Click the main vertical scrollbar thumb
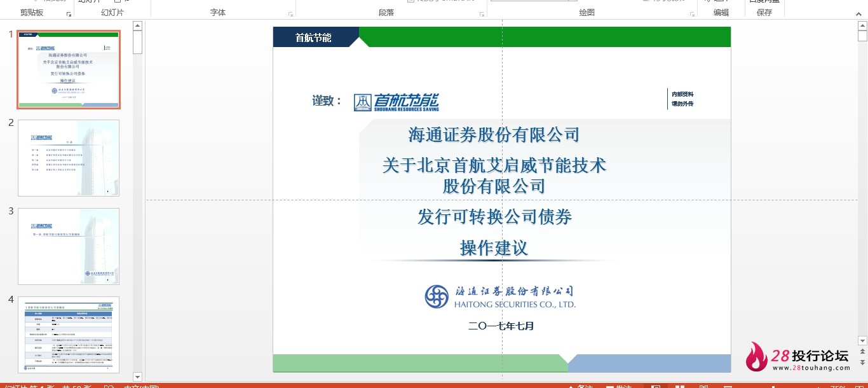Viewport: 868px width, 388px height. pos(862,36)
